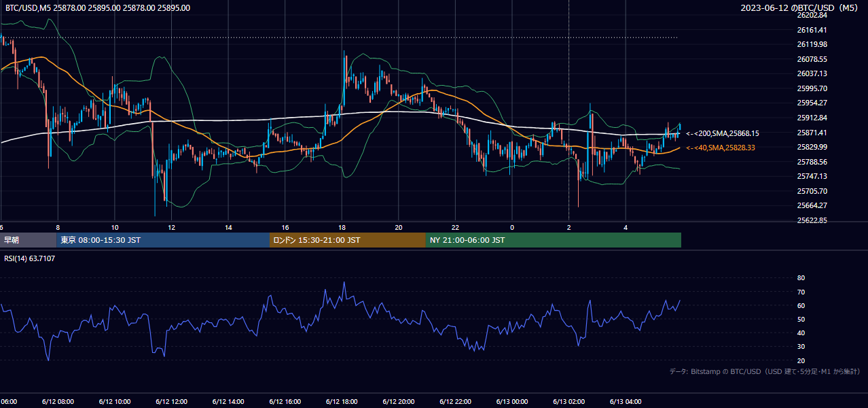The image size is (868, 408).
Task: Click price axis value 25954.27
Action: (x=812, y=103)
